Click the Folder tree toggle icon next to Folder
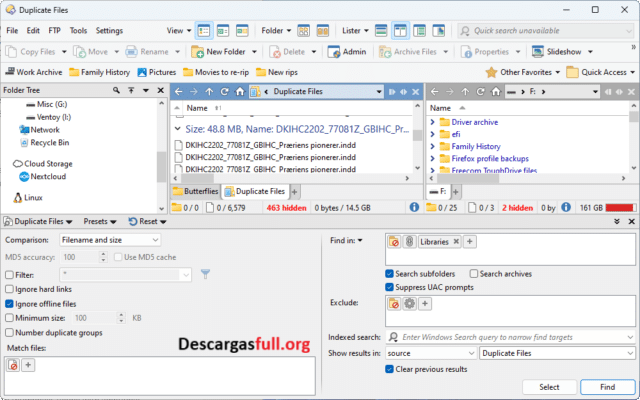 [x=304, y=31]
